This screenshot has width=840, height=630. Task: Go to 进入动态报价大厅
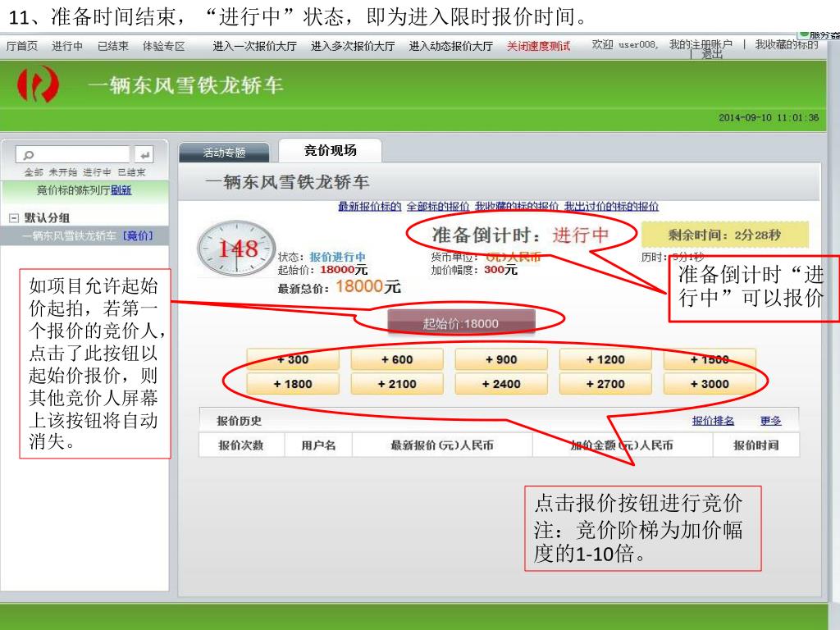pos(451,46)
